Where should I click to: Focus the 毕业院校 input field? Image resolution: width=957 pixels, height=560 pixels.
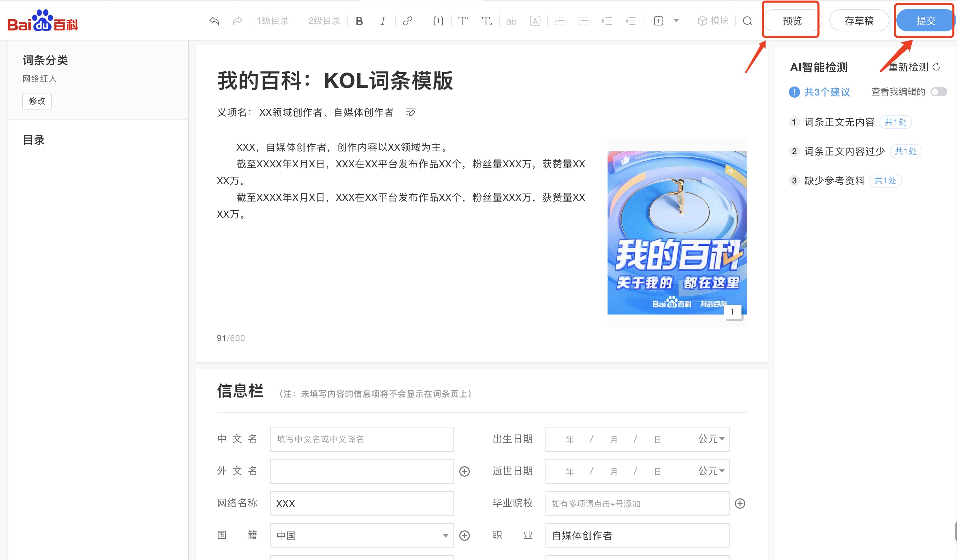(637, 504)
